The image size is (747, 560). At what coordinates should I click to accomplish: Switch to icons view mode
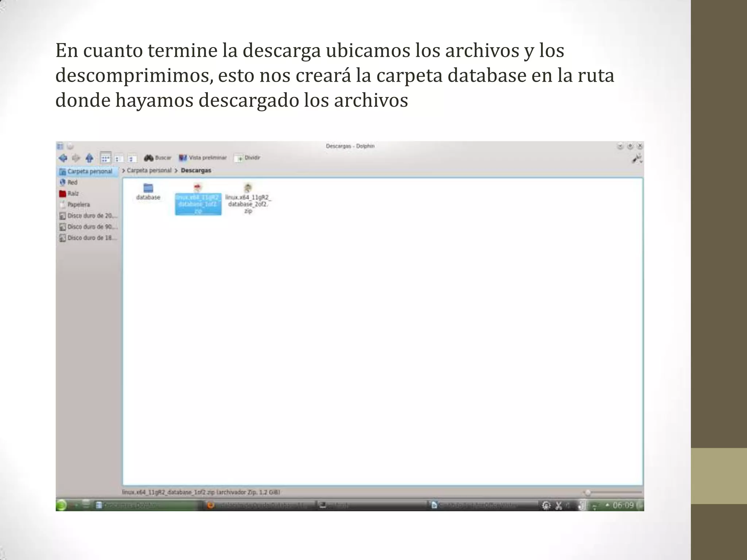(105, 158)
